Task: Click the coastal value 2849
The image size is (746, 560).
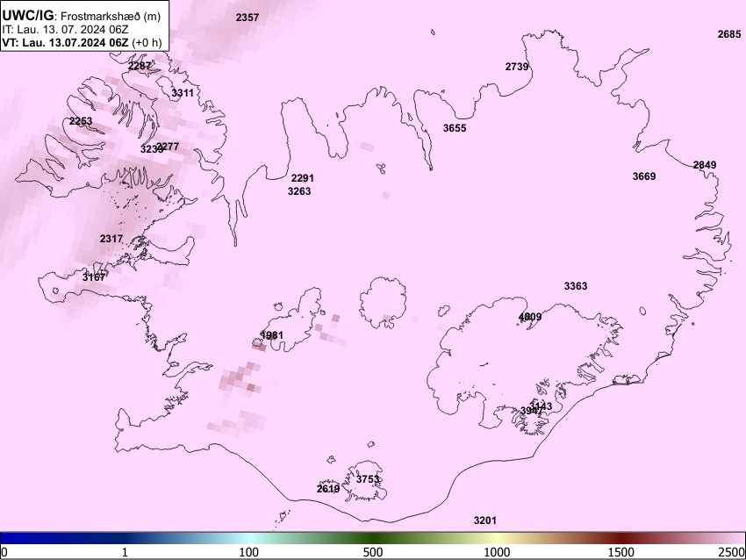Action: (x=704, y=165)
